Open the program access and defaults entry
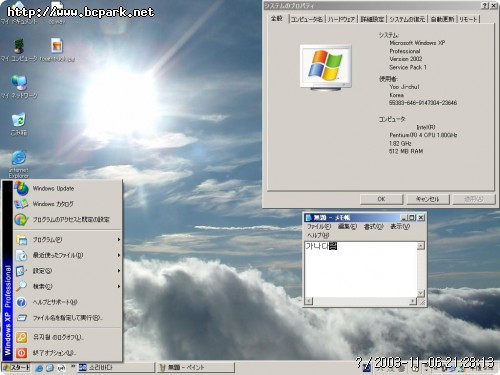This screenshot has width=500, height=375. pyautogui.click(x=68, y=220)
